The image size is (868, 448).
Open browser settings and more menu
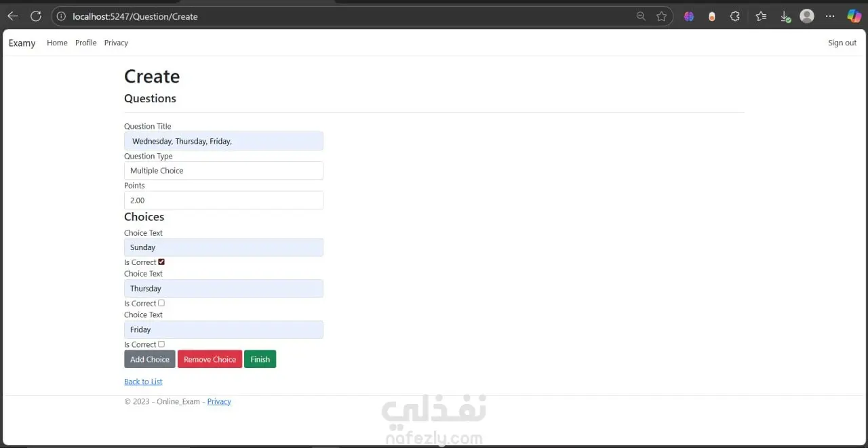[830, 16]
